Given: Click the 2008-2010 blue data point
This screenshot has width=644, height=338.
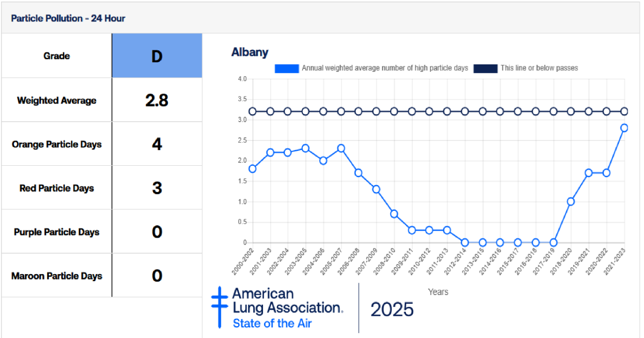Looking at the screenshot, I should [x=394, y=214].
